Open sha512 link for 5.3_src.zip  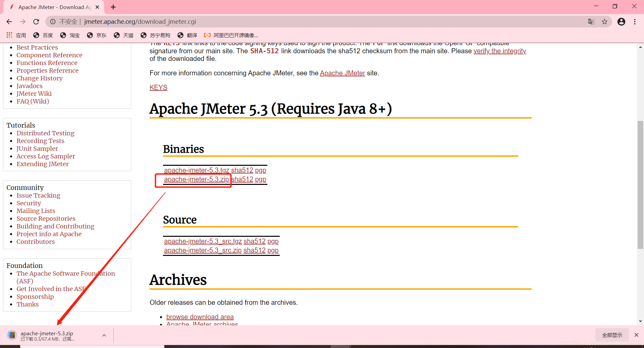click(x=255, y=251)
